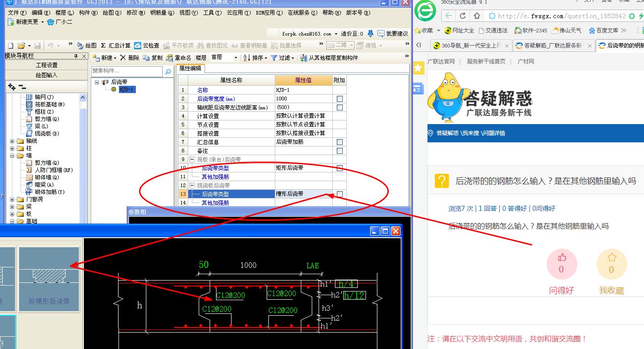Select HJD-1 component in list

tap(126, 89)
